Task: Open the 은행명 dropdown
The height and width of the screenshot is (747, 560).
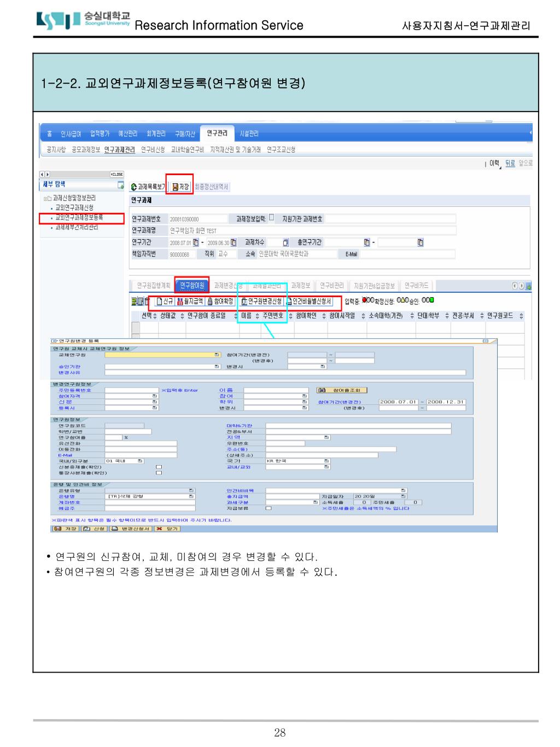Action: click(191, 496)
